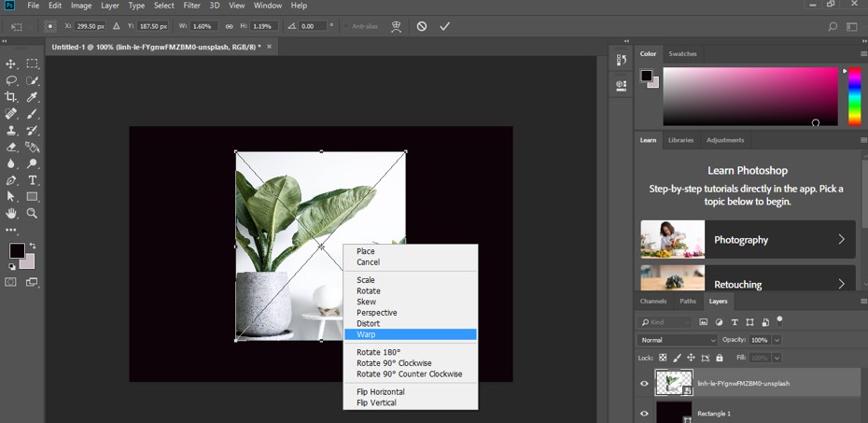Select the Move tool
Screen dimensions: 868x423
point(11,63)
